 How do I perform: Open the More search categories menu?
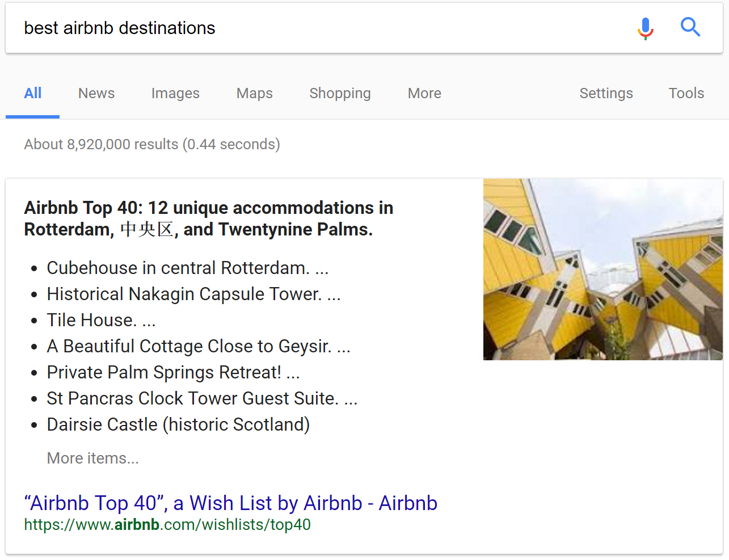[x=424, y=93]
